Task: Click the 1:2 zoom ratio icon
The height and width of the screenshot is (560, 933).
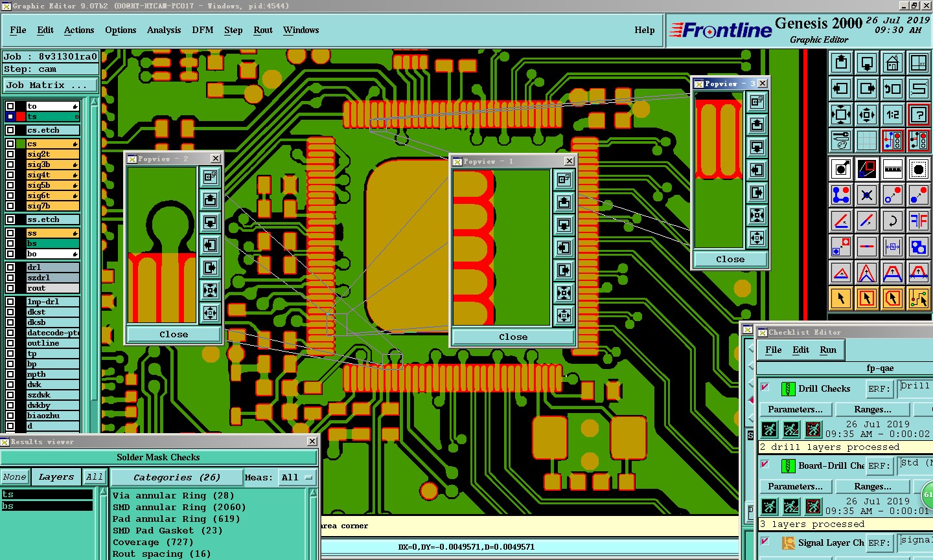Action: 893,115
